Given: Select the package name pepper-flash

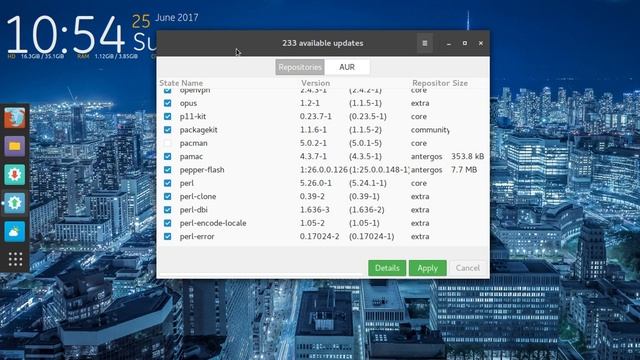Looking at the screenshot, I should [202, 170].
